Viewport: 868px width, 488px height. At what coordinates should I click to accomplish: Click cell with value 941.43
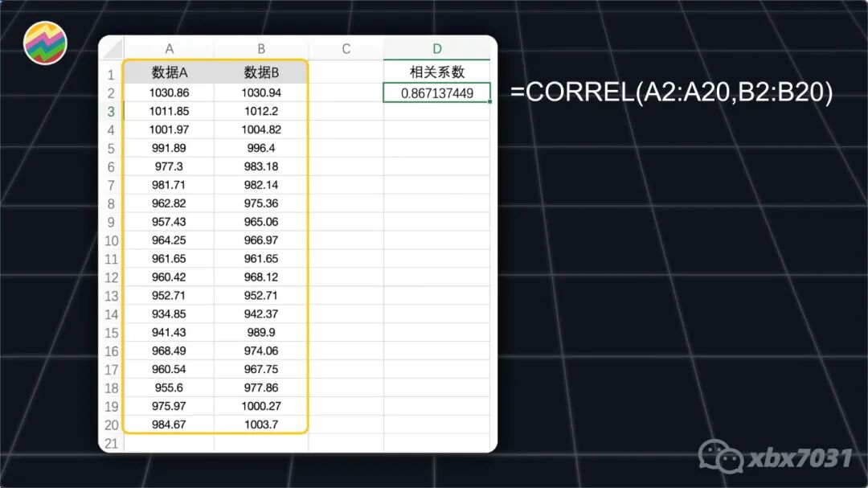169,332
